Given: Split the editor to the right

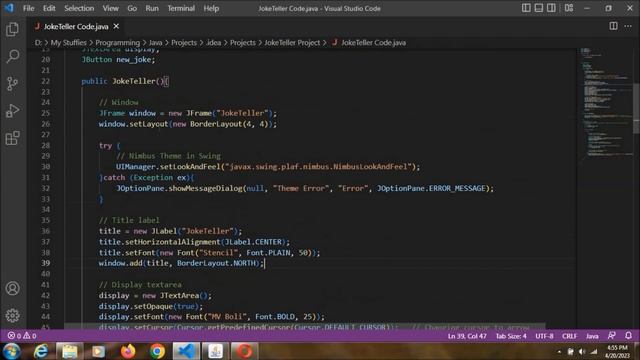Looking at the screenshot, I should [613, 26].
